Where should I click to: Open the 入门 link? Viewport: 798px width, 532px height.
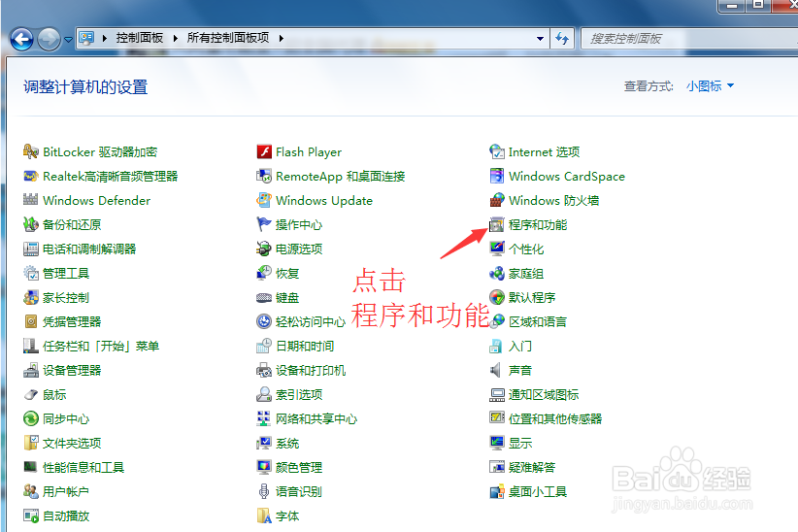pyautogui.click(x=520, y=347)
